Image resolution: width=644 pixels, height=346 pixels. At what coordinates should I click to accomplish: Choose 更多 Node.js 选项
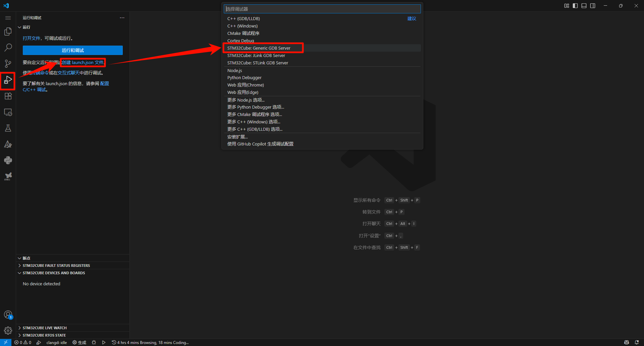pyautogui.click(x=322, y=100)
